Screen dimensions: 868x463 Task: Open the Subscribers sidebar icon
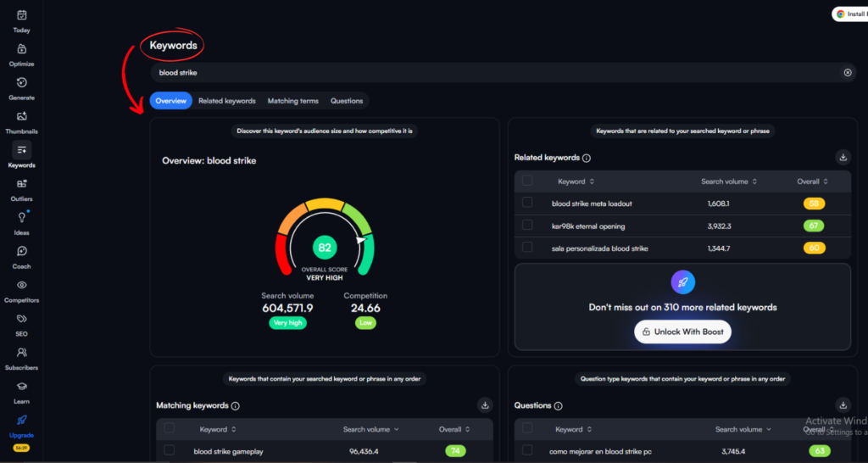(x=21, y=352)
